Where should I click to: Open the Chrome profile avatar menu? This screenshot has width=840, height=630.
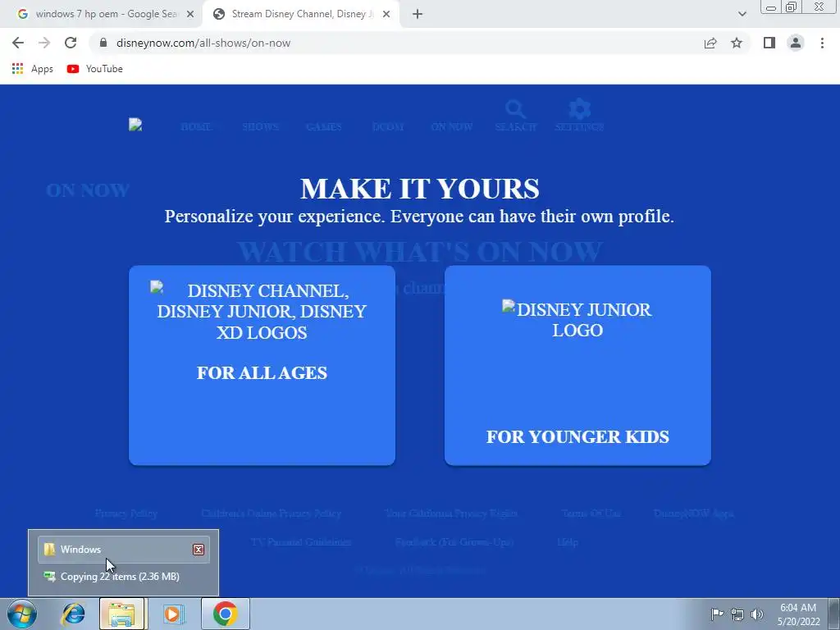[x=796, y=43]
